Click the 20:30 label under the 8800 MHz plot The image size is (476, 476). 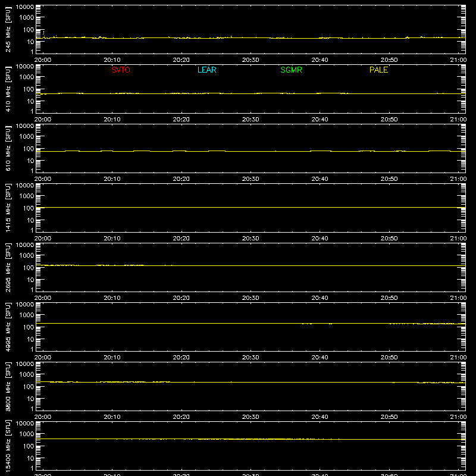pyautogui.click(x=250, y=417)
